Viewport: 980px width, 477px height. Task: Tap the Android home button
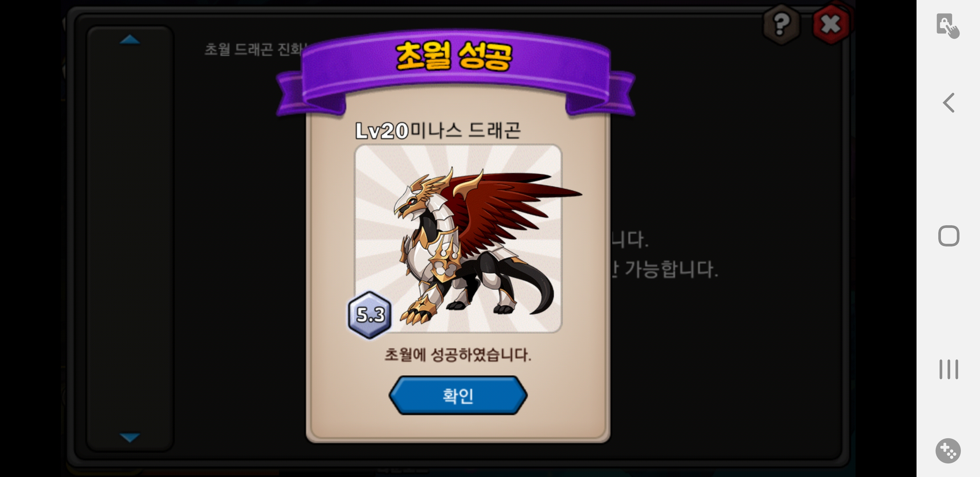click(x=949, y=236)
